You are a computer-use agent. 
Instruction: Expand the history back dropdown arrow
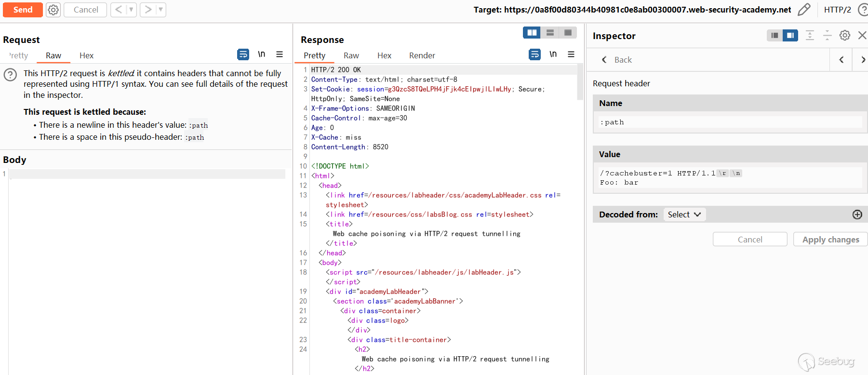tap(131, 10)
